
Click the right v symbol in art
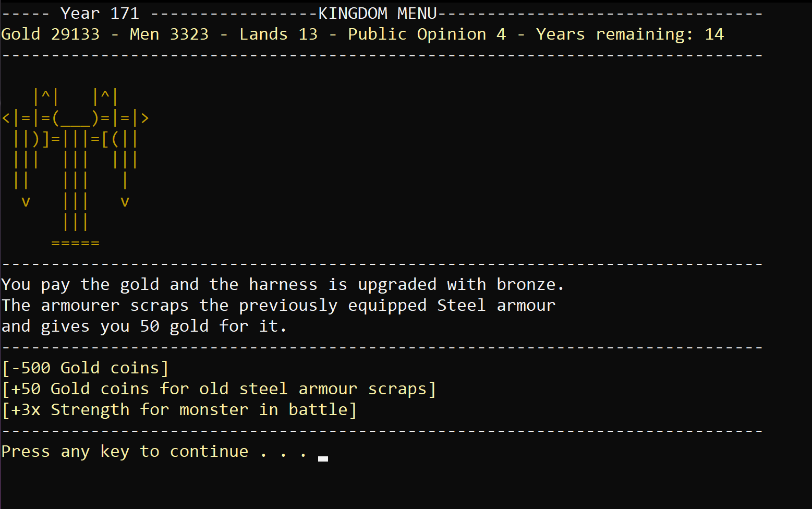[x=125, y=202]
